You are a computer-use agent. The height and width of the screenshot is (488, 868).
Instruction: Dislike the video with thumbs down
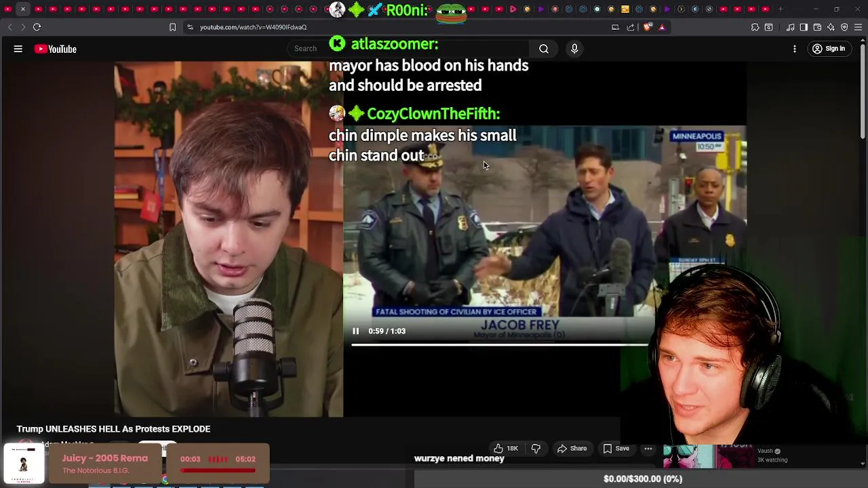536,448
